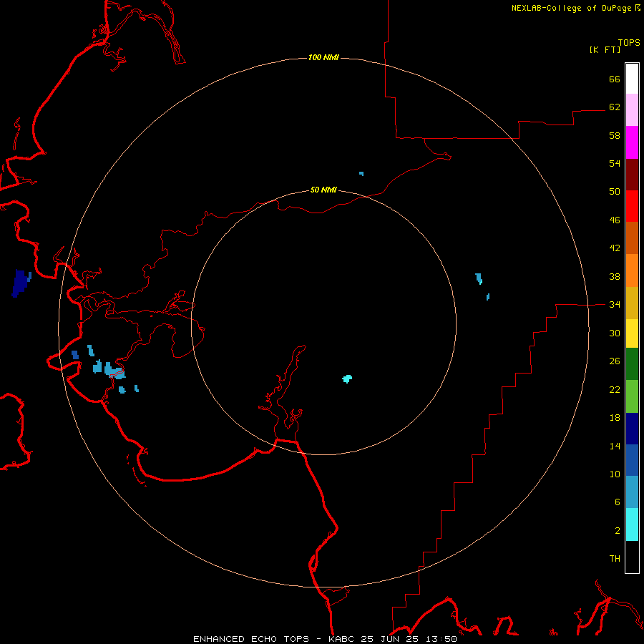Click the NEXLAB-College of DuPage credit text
The width and height of the screenshot is (644, 644).
pos(576,8)
